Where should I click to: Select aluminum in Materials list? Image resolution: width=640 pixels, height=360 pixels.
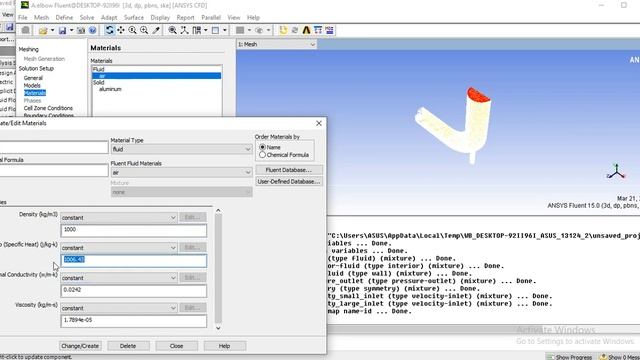110,89
